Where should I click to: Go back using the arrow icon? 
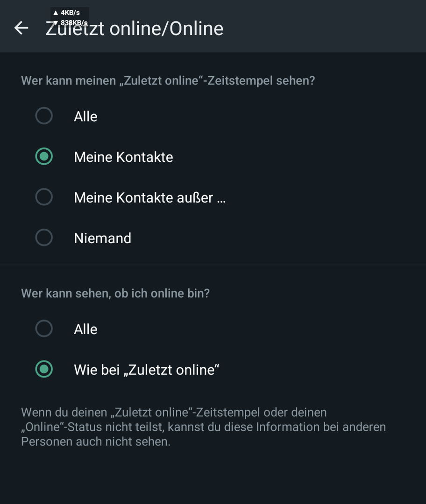pyautogui.click(x=21, y=28)
